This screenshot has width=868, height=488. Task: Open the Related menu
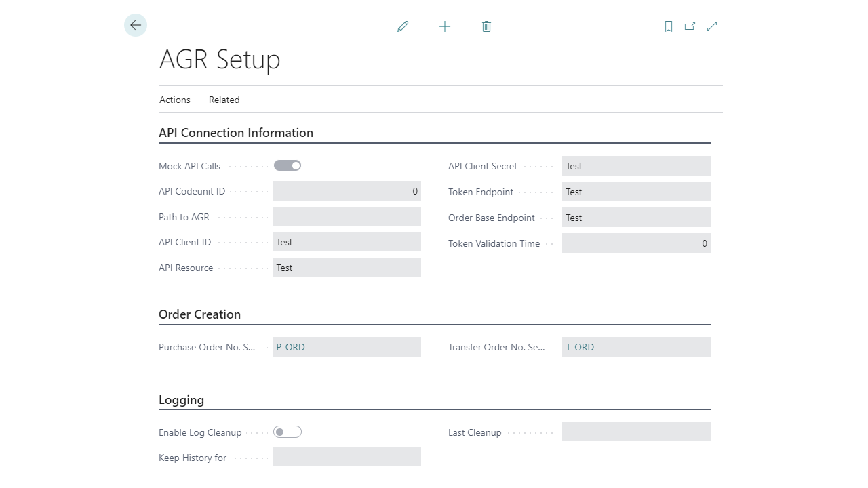pyautogui.click(x=224, y=100)
